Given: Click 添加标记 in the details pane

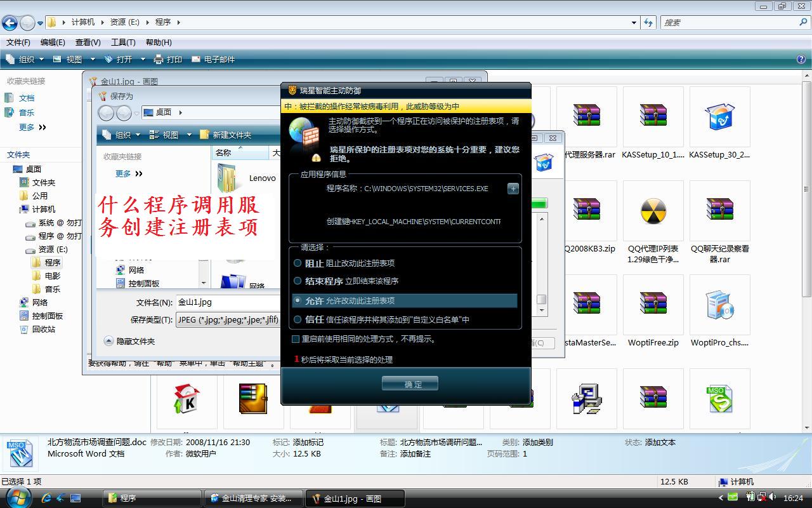Looking at the screenshot, I should pyautogui.click(x=308, y=442).
